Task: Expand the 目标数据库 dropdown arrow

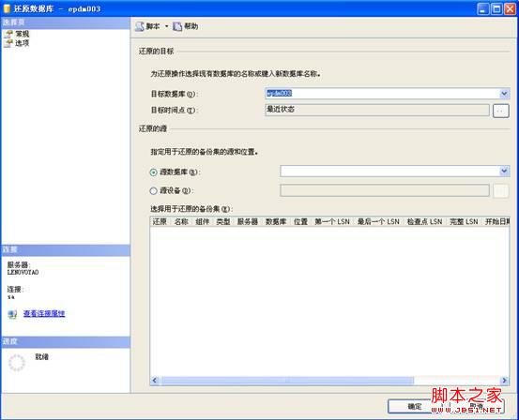Action: 504,94
